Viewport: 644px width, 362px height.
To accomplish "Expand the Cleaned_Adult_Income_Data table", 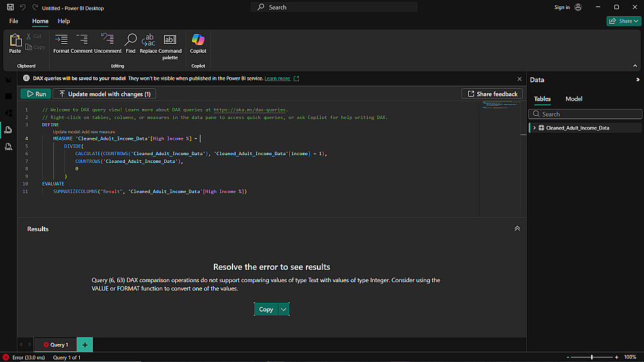I will coord(535,128).
